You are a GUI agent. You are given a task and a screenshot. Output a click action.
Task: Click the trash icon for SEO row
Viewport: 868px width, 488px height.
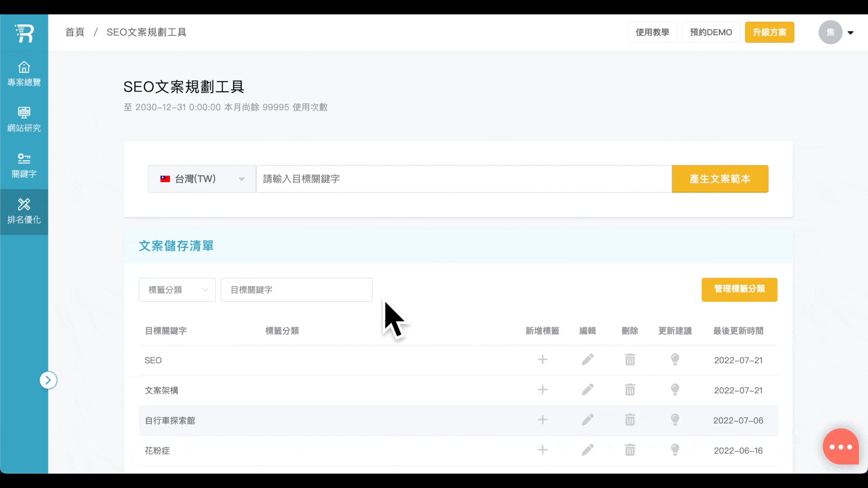(x=630, y=360)
